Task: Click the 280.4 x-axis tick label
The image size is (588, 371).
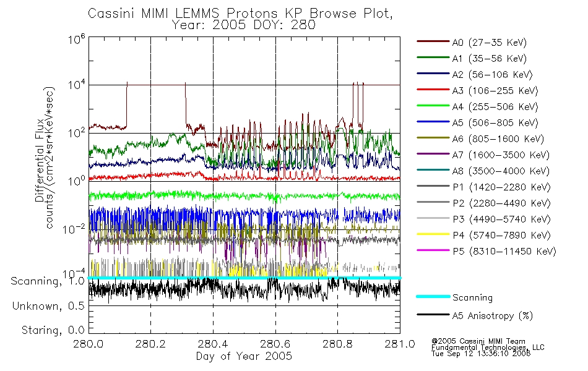Action: click(213, 344)
